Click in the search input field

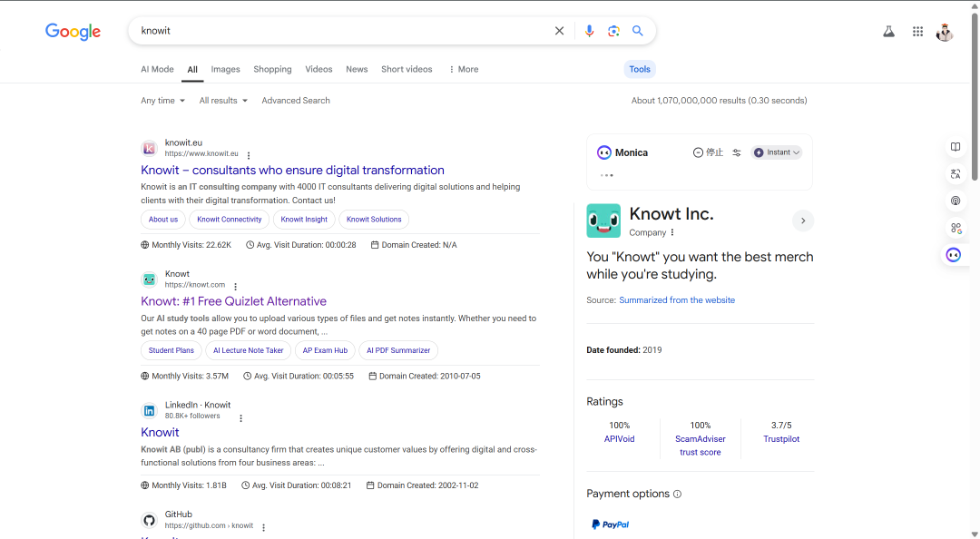point(344,31)
